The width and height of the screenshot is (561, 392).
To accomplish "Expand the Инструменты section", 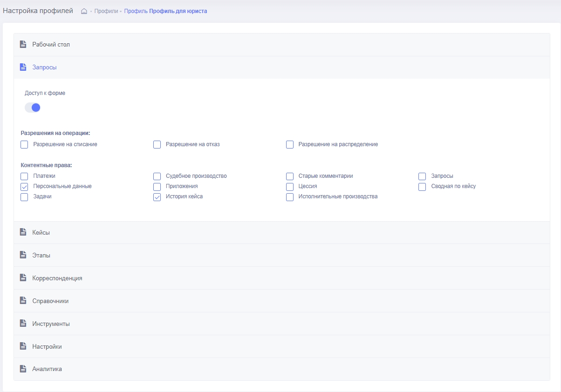I will click(51, 324).
